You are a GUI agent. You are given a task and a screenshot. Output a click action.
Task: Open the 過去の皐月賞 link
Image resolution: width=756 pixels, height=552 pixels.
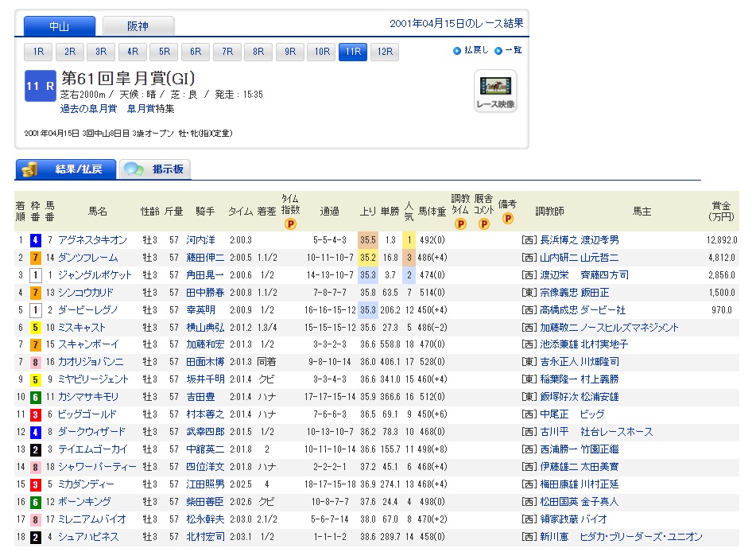[x=87, y=108]
